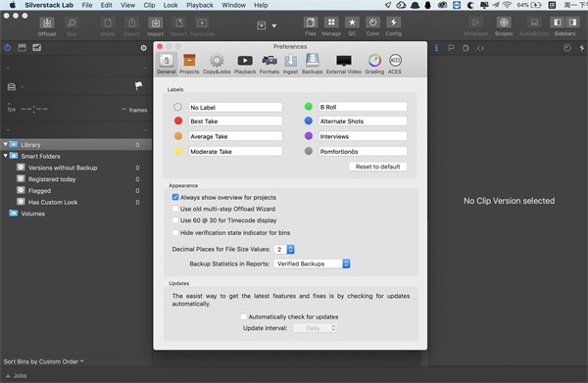The image size is (588, 383).
Task: Open the Formats preferences pane
Action: 269,64
